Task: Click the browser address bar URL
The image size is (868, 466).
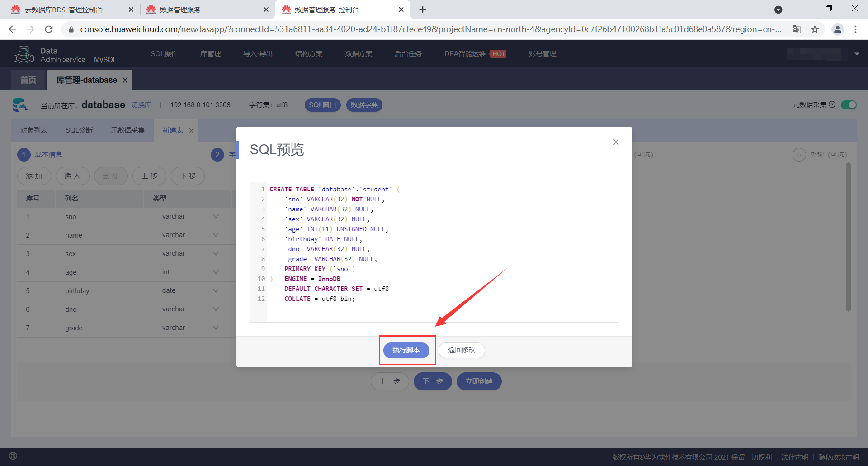Action: [430, 29]
